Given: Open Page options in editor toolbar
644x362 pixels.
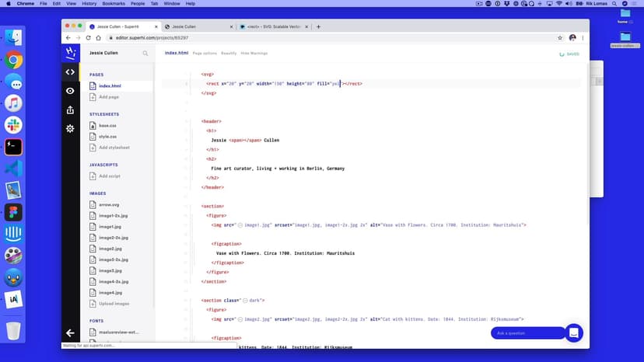Looking at the screenshot, I should click(x=205, y=54).
